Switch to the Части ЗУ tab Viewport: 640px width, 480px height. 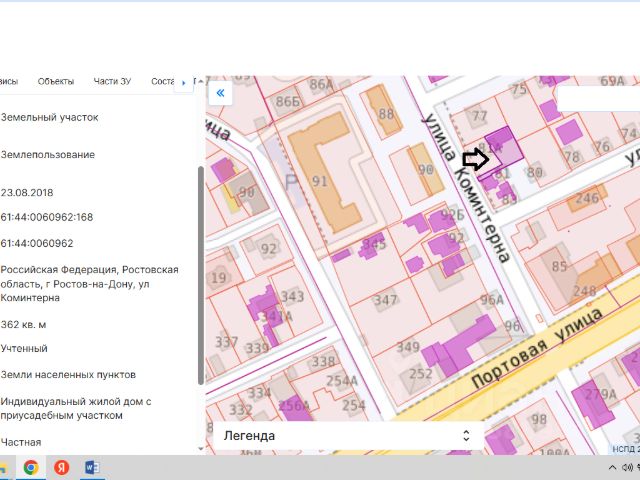(112, 81)
